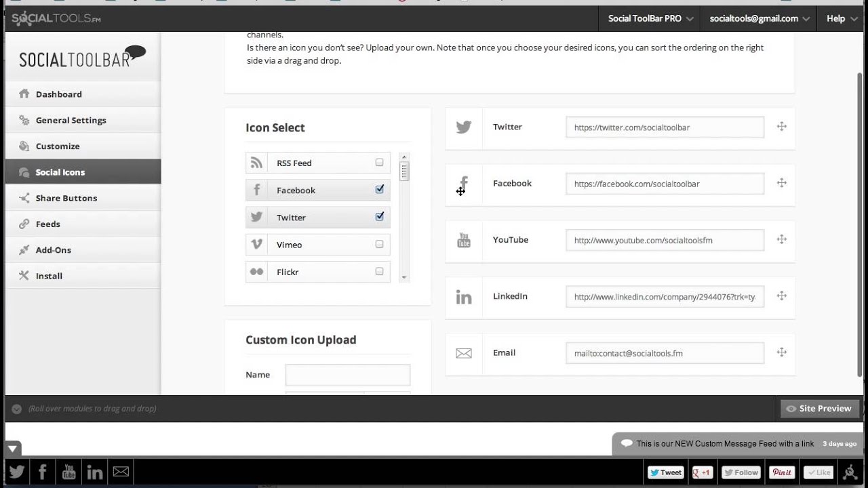
Task: Click the Facebook icon in Icon Select list
Action: [x=256, y=190]
